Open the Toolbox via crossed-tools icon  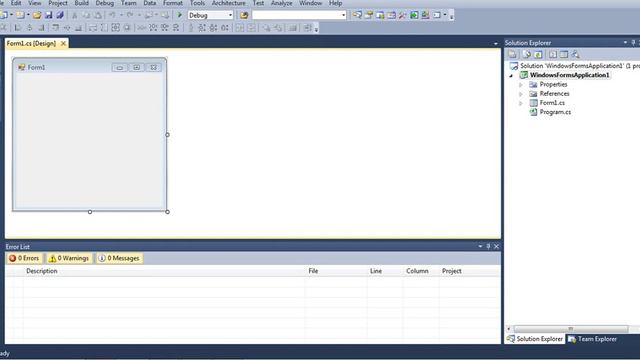click(x=402, y=15)
